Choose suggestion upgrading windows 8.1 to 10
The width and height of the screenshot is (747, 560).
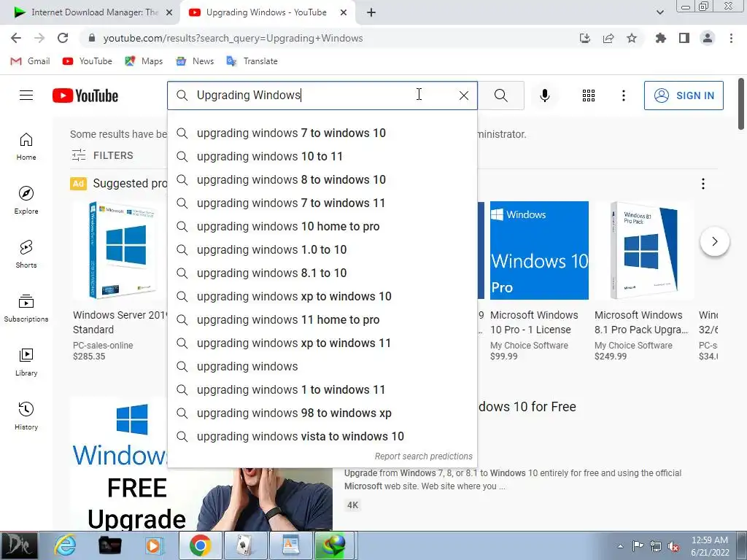[322, 273]
